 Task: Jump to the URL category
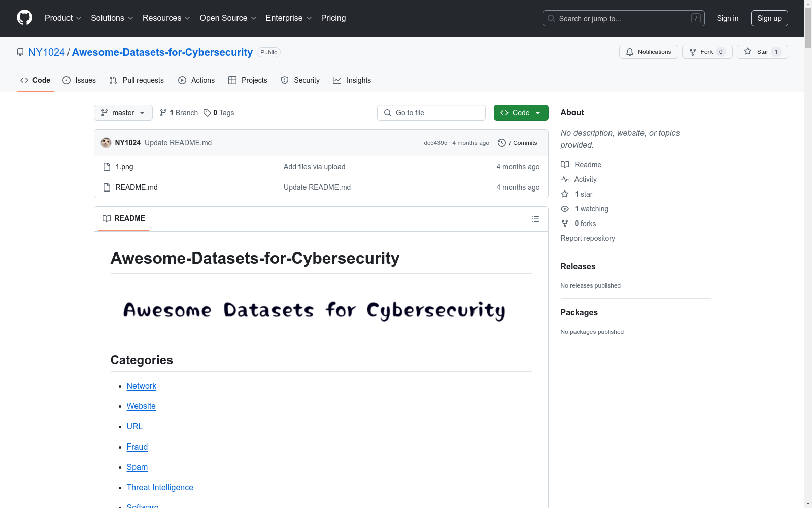(134, 427)
